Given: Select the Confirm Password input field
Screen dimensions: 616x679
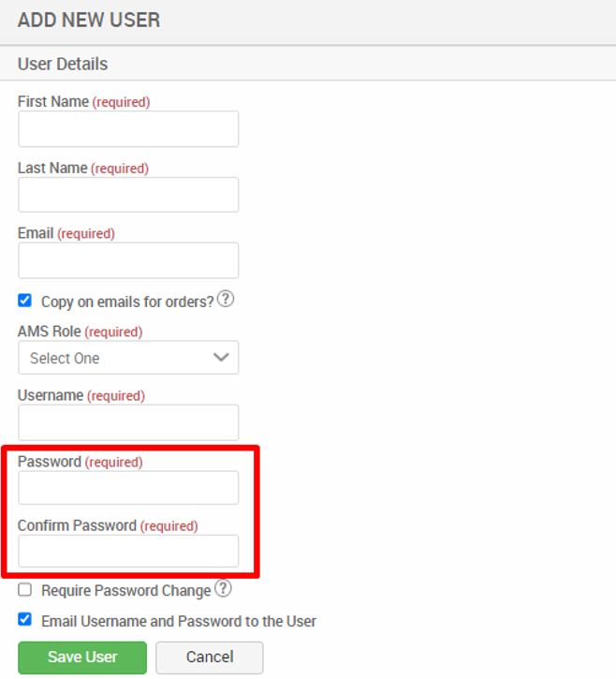Looking at the screenshot, I should point(128,551).
